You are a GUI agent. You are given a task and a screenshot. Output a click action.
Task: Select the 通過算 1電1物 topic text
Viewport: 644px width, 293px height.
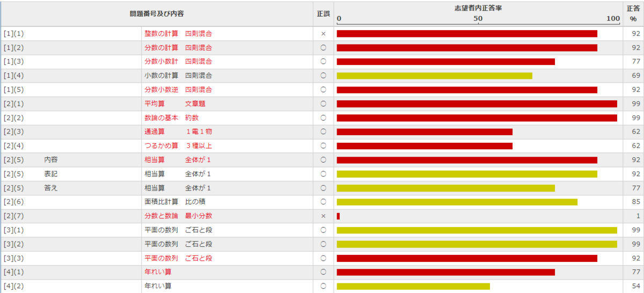click(x=178, y=131)
